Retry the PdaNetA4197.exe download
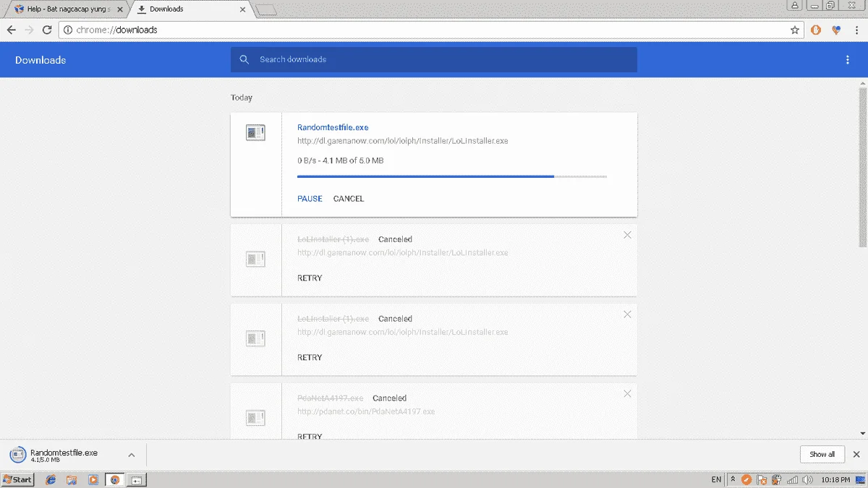Viewport: 868px width, 488px height. (x=310, y=436)
